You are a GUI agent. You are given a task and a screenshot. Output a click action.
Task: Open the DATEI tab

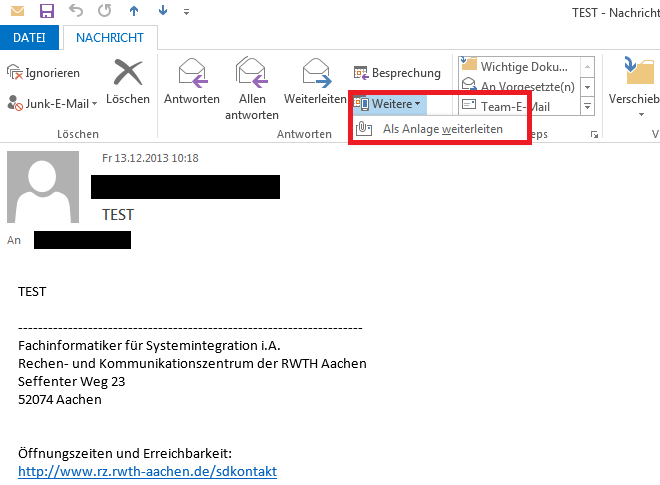pos(29,38)
